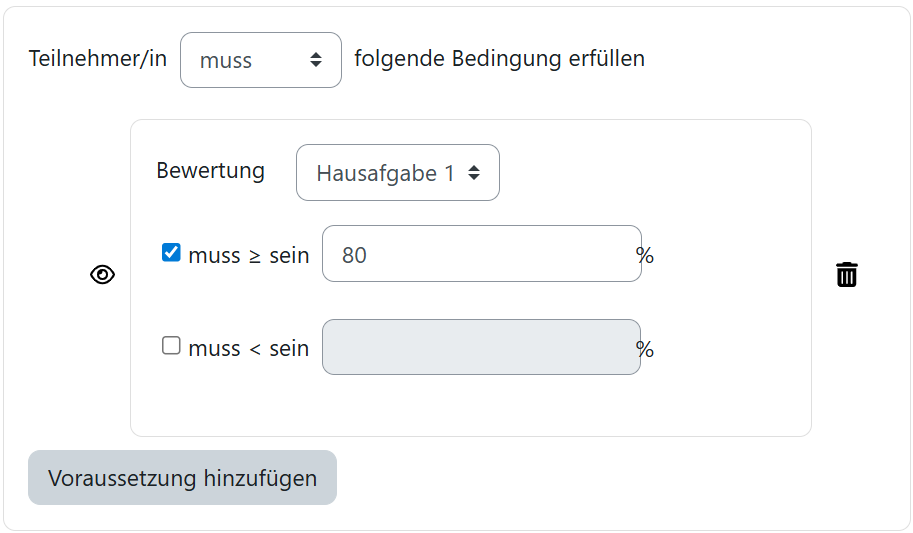913x533 pixels.
Task: Click the ≥ symbol in the first checkbox label
Action: point(255,256)
